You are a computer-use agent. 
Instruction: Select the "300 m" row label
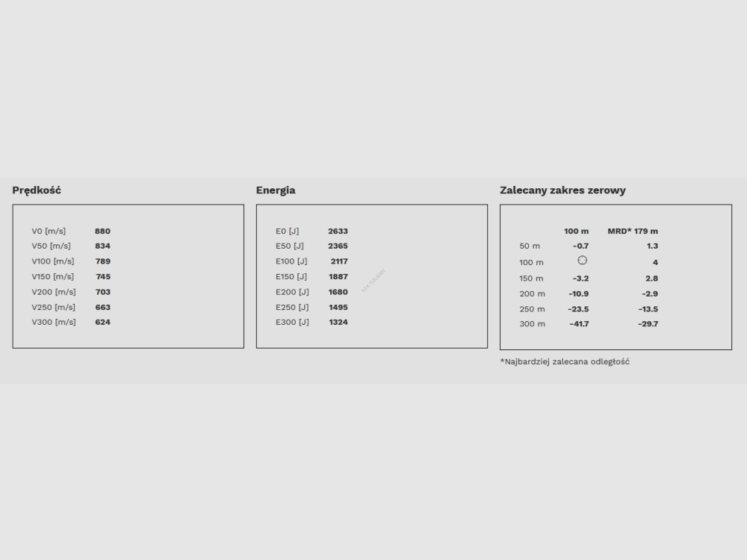[532, 324]
